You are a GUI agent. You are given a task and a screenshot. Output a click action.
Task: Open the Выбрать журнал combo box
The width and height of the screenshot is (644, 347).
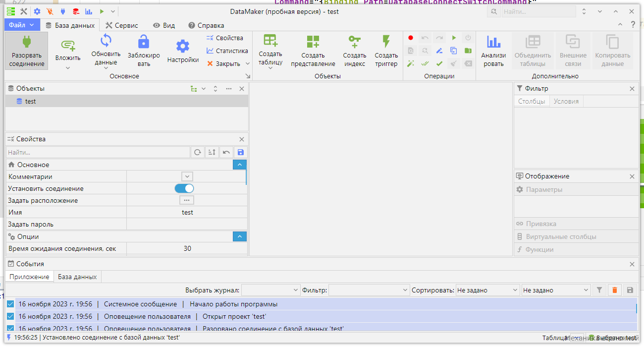[x=270, y=290]
